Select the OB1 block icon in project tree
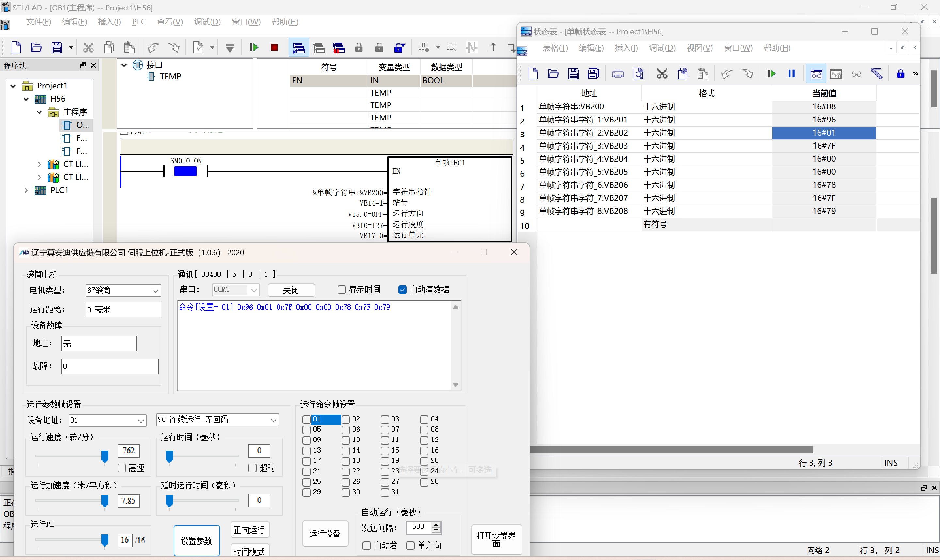 pos(67,125)
